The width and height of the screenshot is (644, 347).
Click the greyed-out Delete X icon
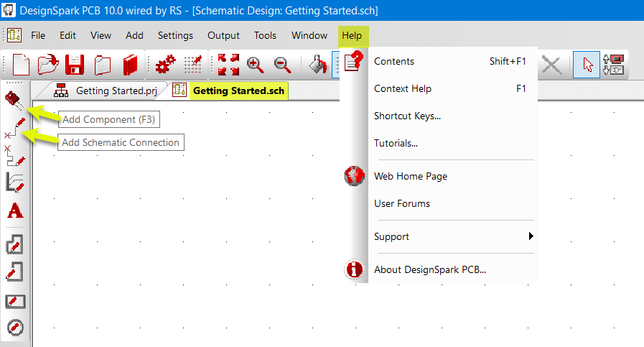coord(551,65)
